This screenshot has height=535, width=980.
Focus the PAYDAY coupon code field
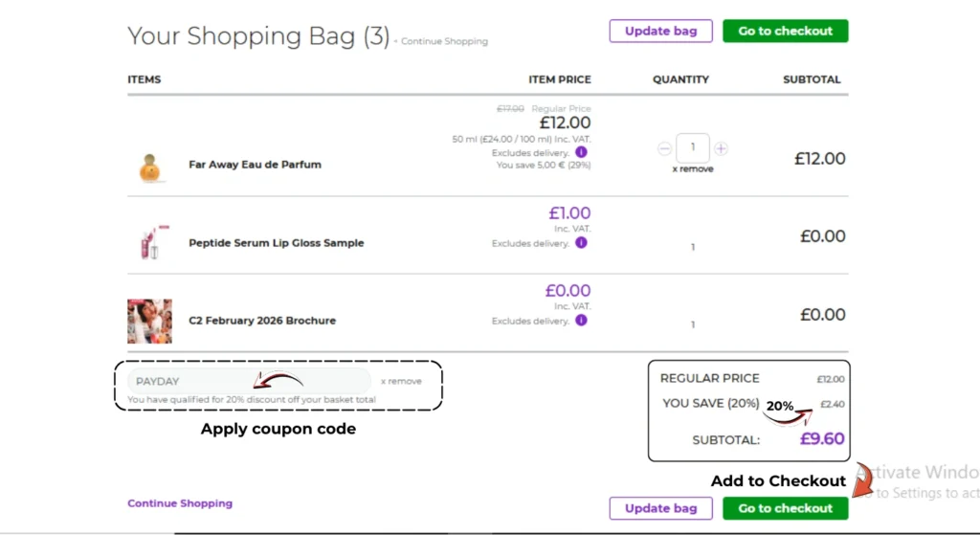click(249, 381)
